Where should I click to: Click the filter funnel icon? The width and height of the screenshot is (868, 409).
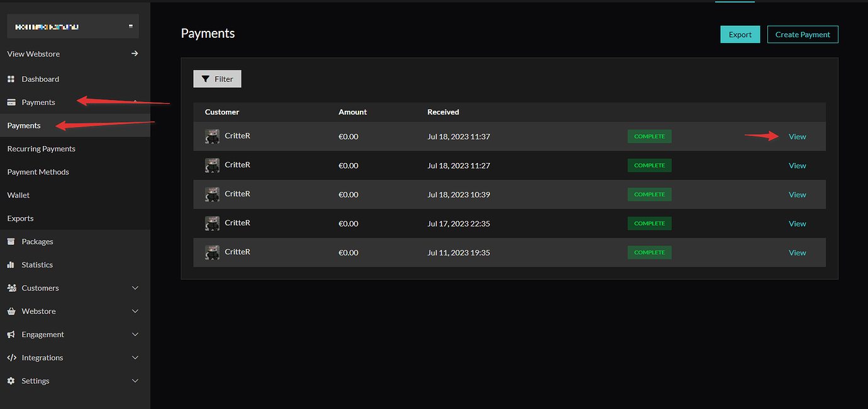[x=208, y=79]
